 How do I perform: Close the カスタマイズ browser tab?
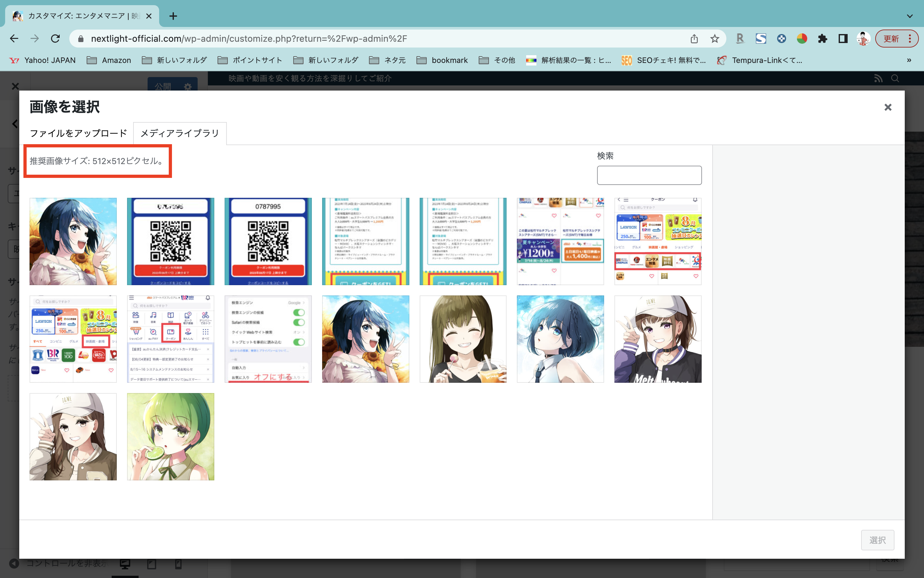(149, 16)
